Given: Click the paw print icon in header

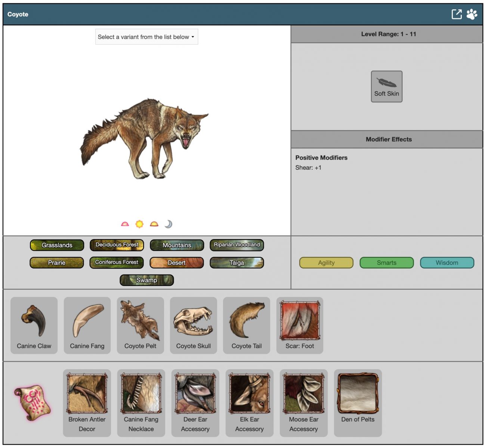Looking at the screenshot, I should (472, 14).
